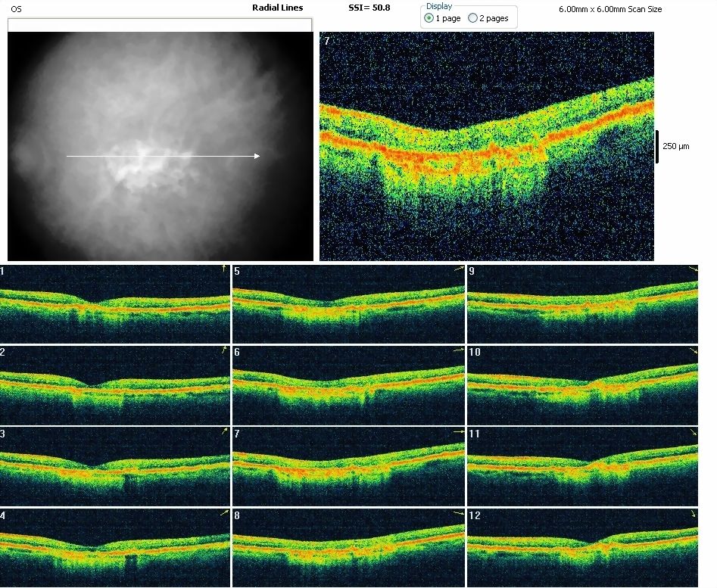
Task: Click the yellow direction arrow in scan 6
Action: [459, 350]
